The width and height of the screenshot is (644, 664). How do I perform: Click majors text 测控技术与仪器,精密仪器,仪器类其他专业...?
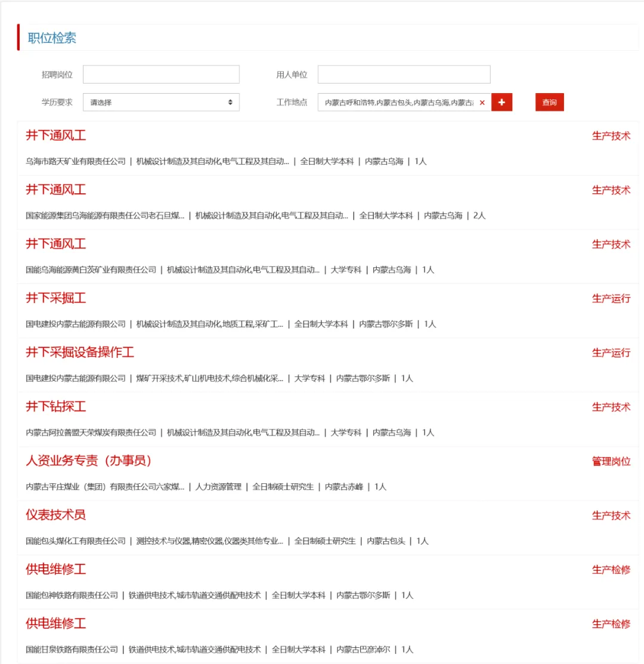pos(210,541)
